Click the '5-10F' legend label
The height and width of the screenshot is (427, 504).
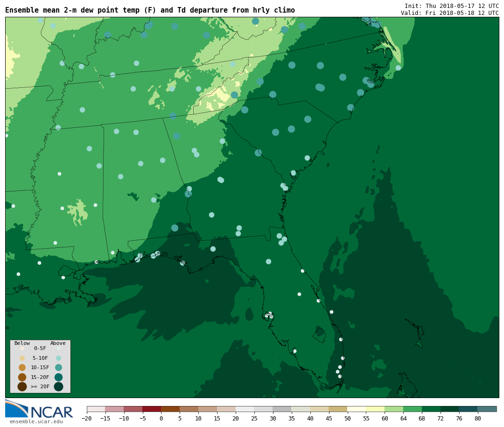pos(40,358)
